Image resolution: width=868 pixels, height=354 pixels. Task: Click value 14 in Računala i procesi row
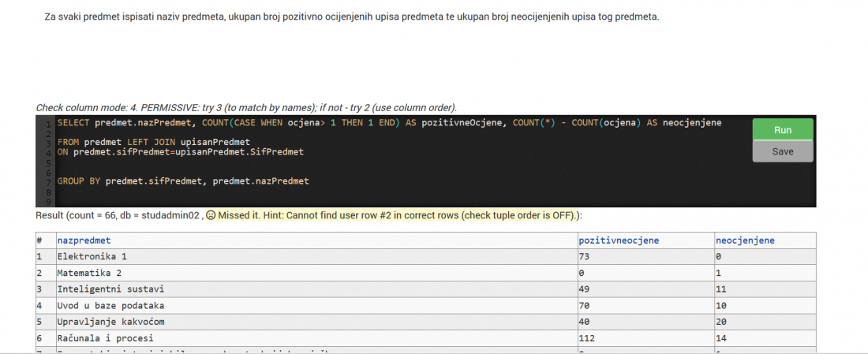(721, 337)
